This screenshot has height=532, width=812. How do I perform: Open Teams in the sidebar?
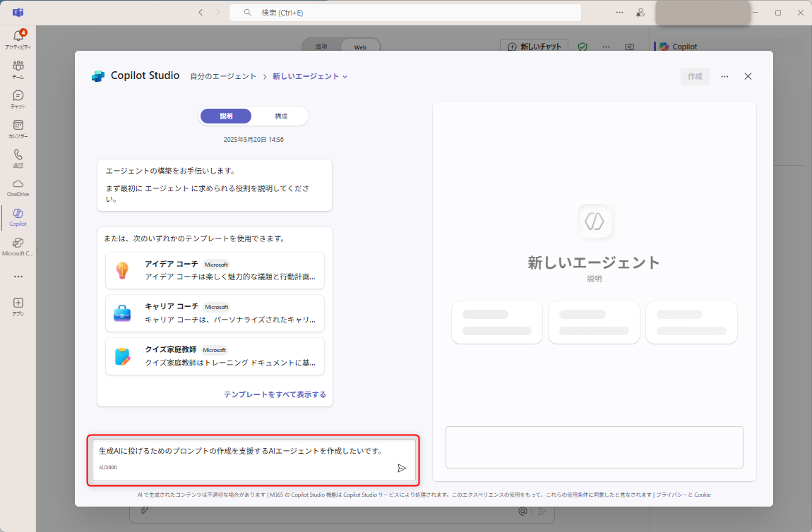pos(18,69)
